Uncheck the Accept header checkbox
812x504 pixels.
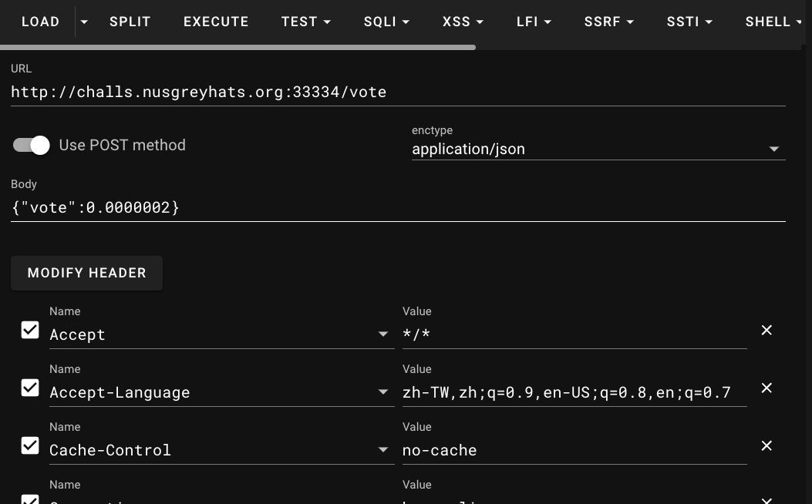(x=30, y=330)
